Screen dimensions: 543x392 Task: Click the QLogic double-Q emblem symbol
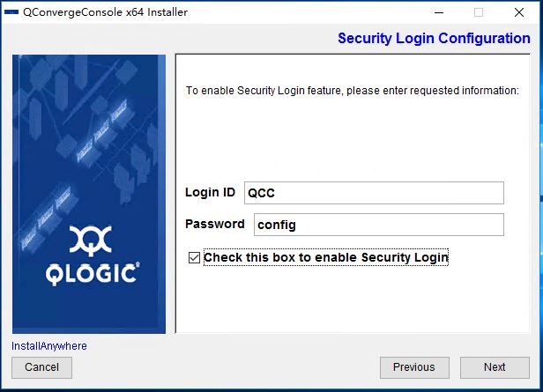pyautogui.click(x=91, y=241)
